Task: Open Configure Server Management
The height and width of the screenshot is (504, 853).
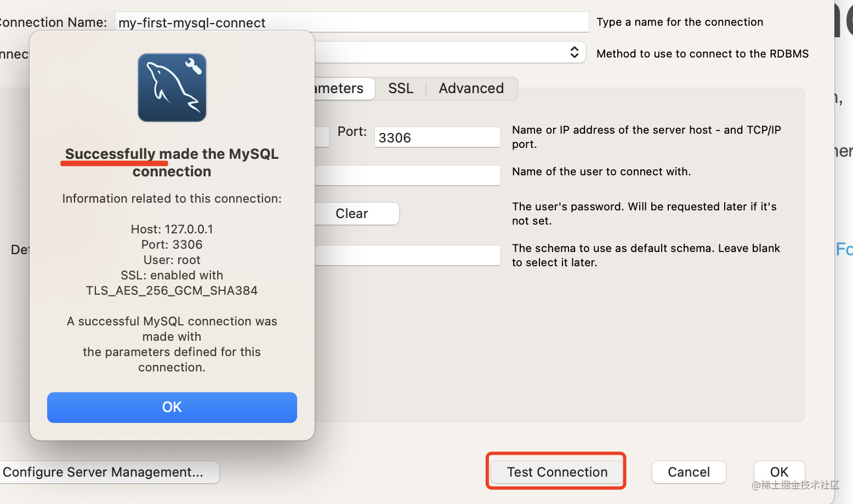Action: click(109, 472)
